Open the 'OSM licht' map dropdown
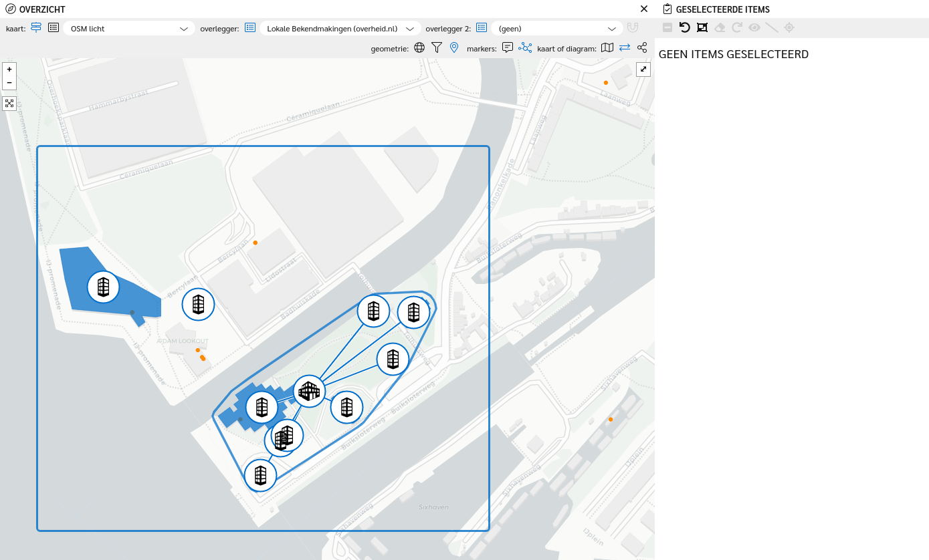The height and width of the screenshot is (560, 929). (129, 29)
